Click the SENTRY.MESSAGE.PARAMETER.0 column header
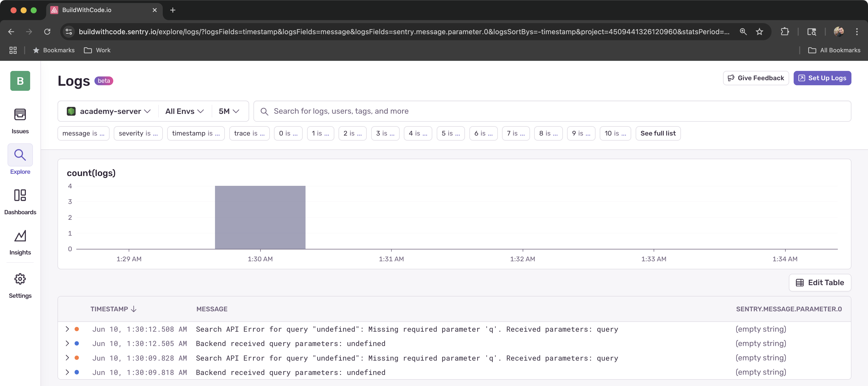The height and width of the screenshot is (386, 868). coord(789,309)
